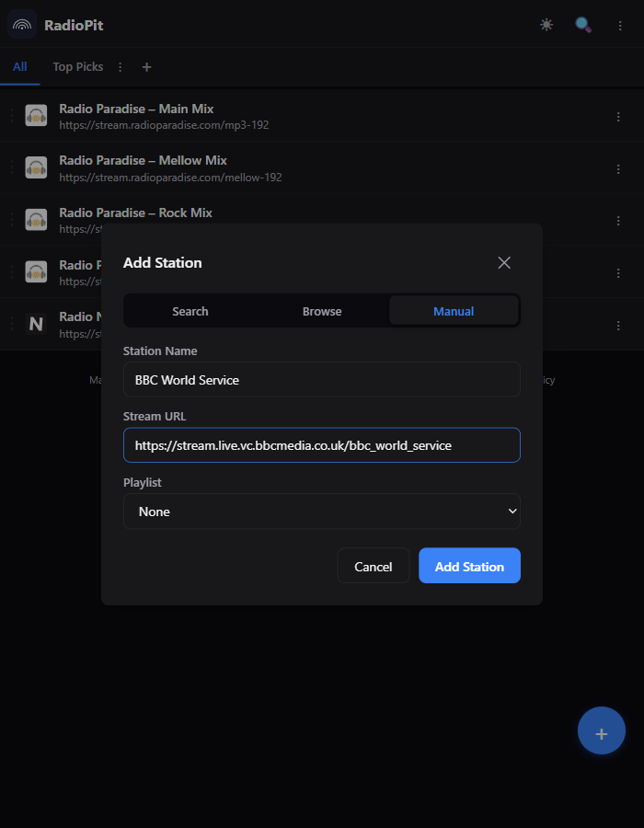Open the Top Picks playlist options dots
Image resolution: width=644 pixels, height=828 pixels.
[x=121, y=67]
